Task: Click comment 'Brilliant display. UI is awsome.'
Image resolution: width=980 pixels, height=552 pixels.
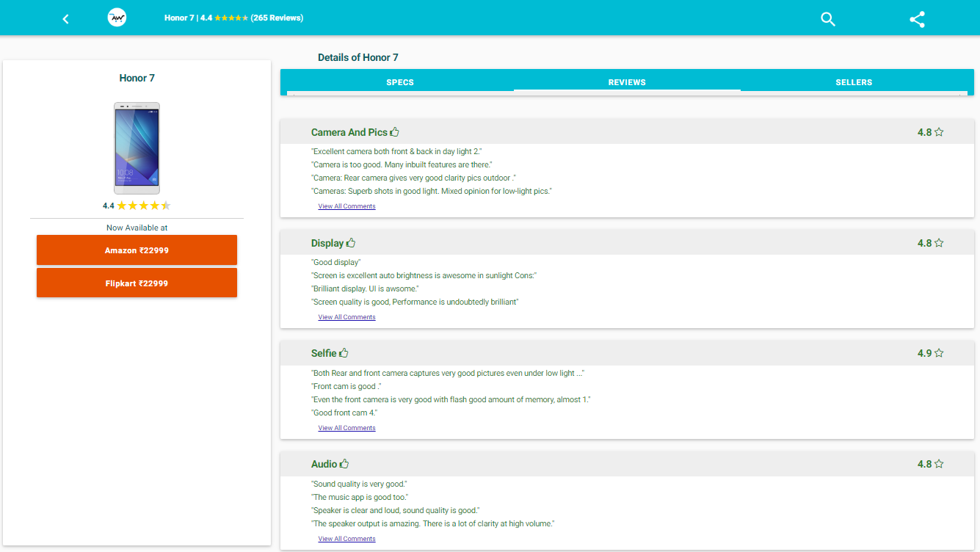Action: pos(365,288)
